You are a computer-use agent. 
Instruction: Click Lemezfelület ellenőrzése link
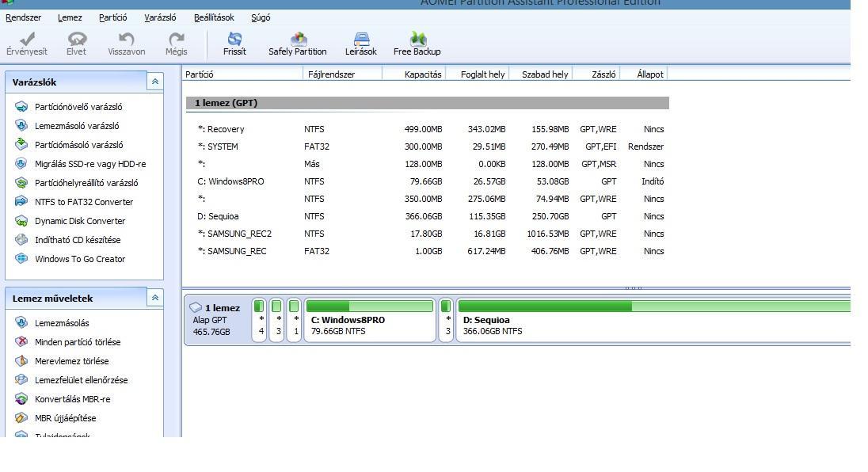pyautogui.click(x=82, y=379)
